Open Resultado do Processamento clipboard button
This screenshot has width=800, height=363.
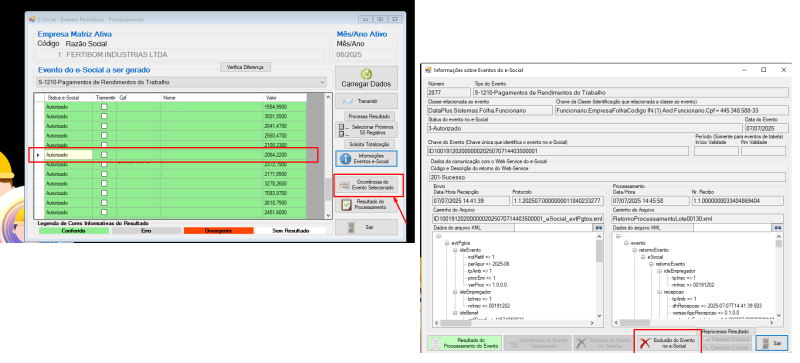366,204
